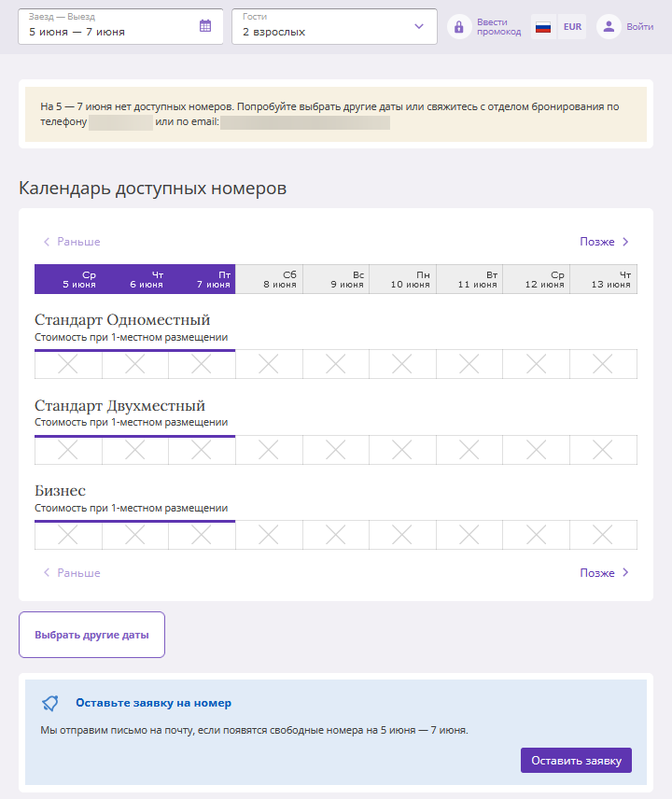Click Стандарт Одноместный cell for 13 июня
The image size is (672, 799).
(x=603, y=364)
